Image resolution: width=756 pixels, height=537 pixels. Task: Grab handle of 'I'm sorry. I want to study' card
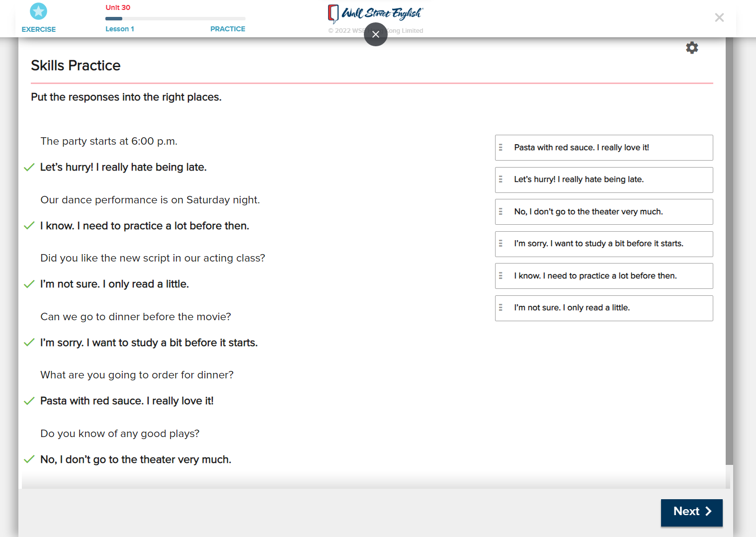501,244
